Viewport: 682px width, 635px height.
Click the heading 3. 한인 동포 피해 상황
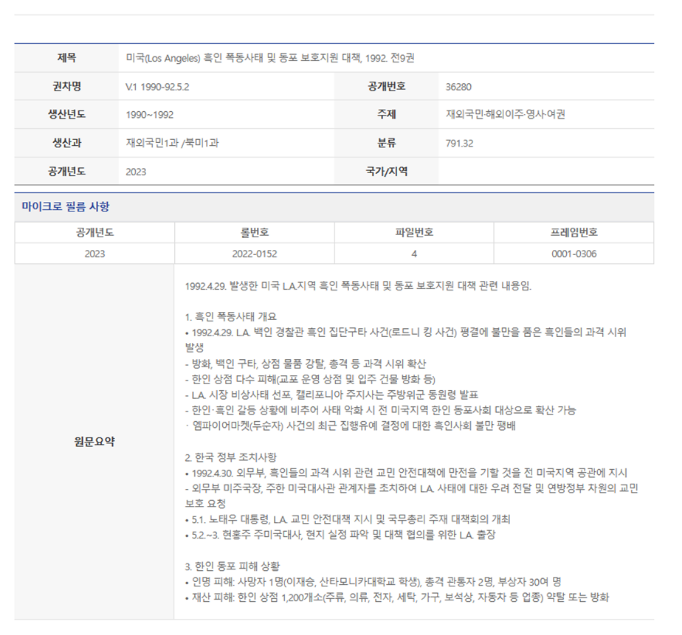(x=232, y=566)
